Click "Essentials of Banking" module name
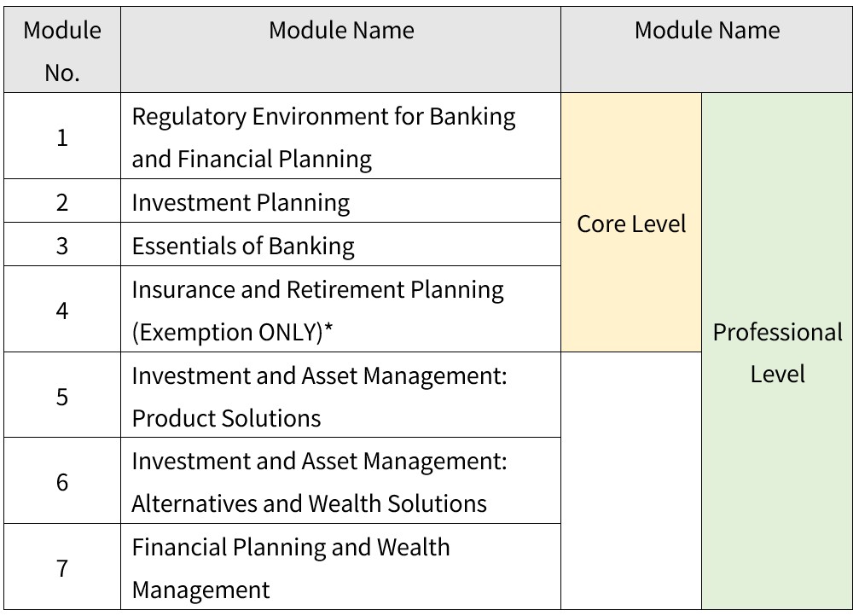859x616 pixels. (x=243, y=247)
